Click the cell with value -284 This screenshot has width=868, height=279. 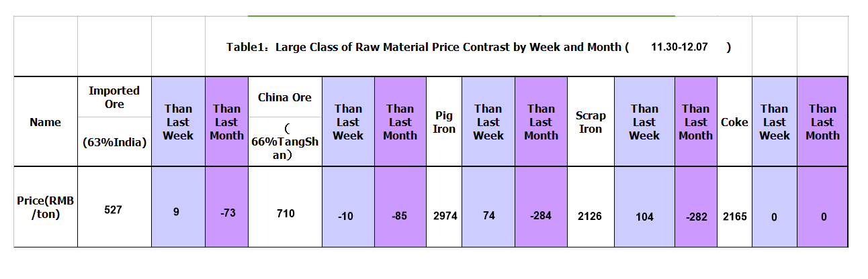[x=541, y=216]
